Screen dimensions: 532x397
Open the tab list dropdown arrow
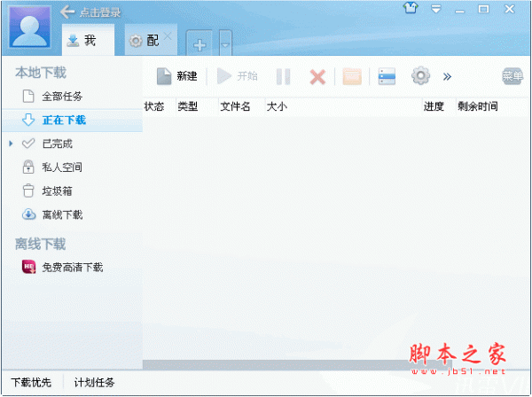coord(225,44)
